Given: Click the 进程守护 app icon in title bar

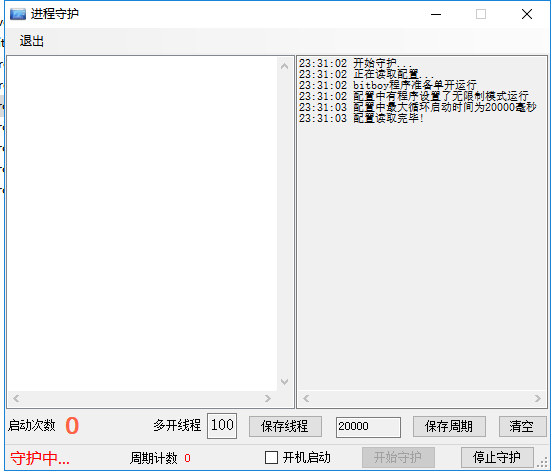Looking at the screenshot, I should 18,14.
